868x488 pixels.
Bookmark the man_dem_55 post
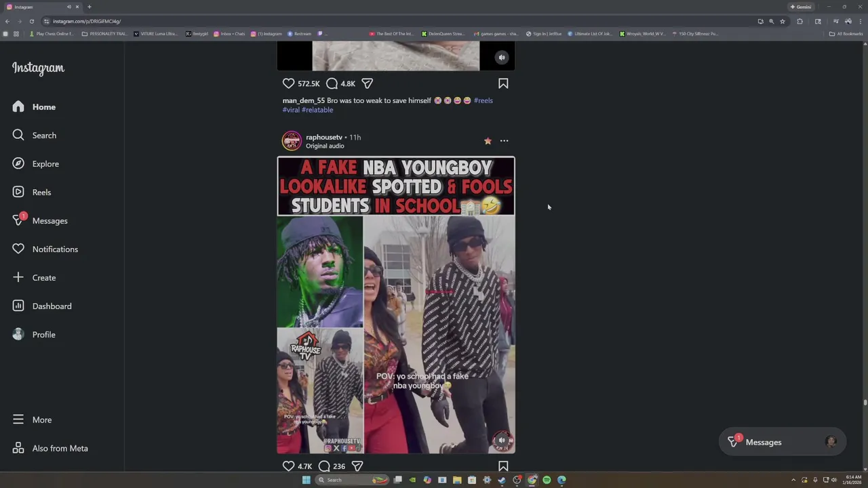click(503, 83)
